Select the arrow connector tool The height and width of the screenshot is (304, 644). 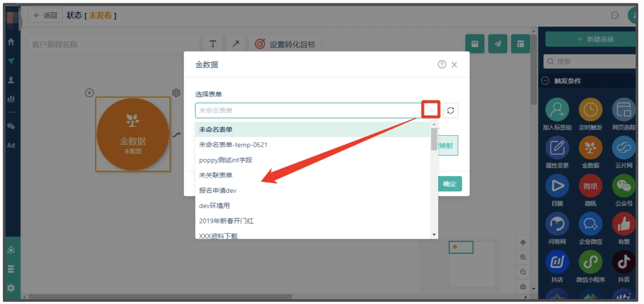coord(236,44)
